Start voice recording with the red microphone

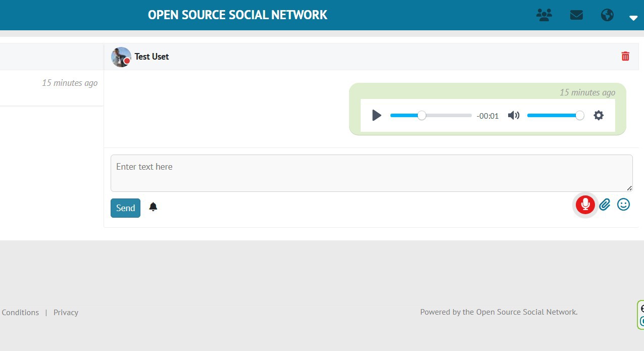[585, 205]
